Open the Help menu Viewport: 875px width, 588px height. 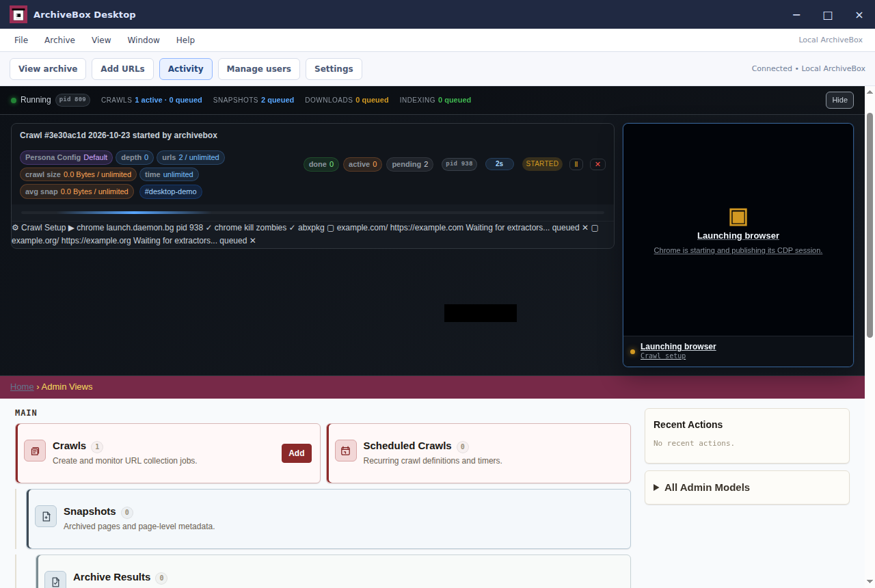(x=185, y=40)
